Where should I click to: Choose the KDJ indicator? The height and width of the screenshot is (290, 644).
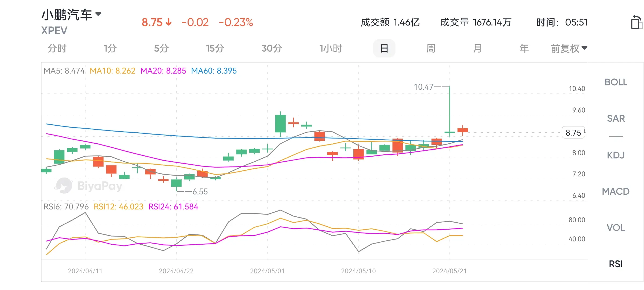(x=616, y=155)
